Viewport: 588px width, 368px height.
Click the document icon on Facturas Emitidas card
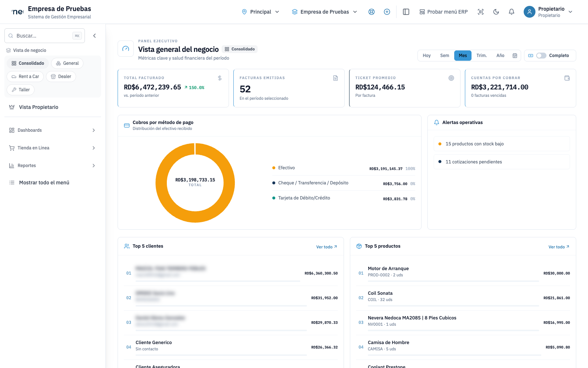pyautogui.click(x=336, y=78)
